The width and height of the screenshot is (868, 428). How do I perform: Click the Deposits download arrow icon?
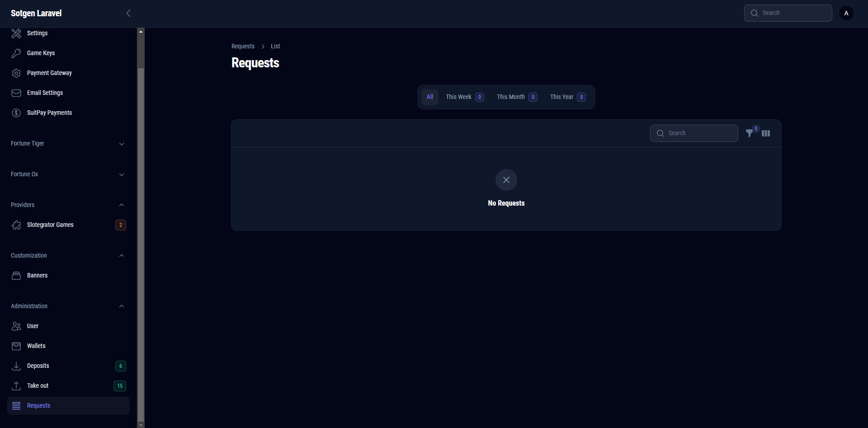tap(16, 366)
